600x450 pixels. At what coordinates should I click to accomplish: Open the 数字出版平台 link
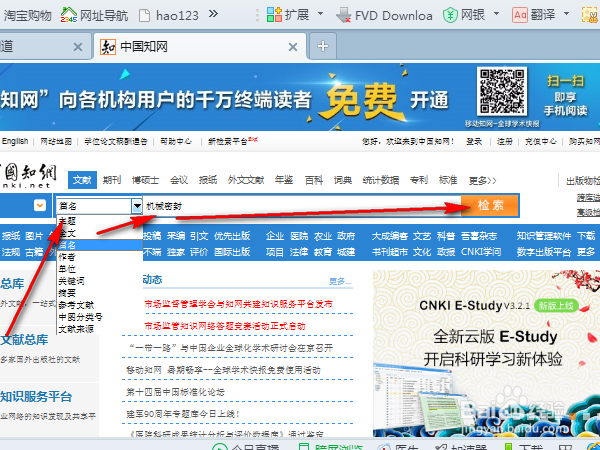tap(544, 252)
